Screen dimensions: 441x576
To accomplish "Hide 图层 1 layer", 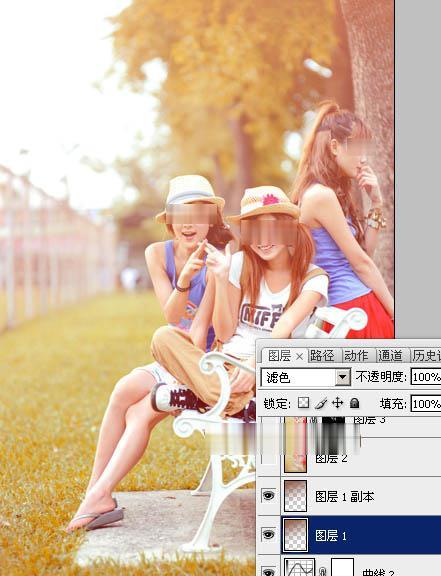I will point(269,534).
